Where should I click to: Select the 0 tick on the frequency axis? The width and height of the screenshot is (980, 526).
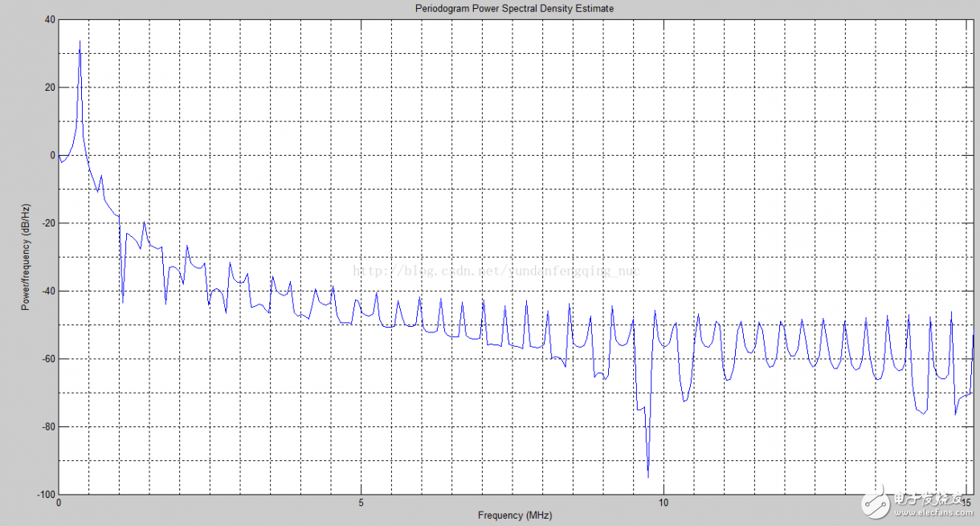coord(59,503)
